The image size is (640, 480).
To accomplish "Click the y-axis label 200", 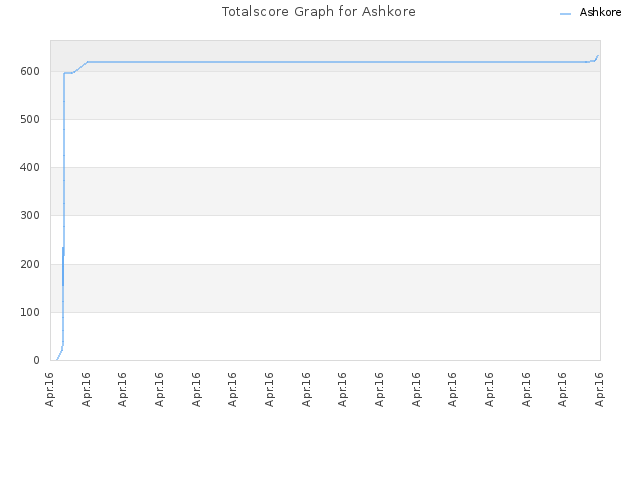I will click(x=30, y=264).
